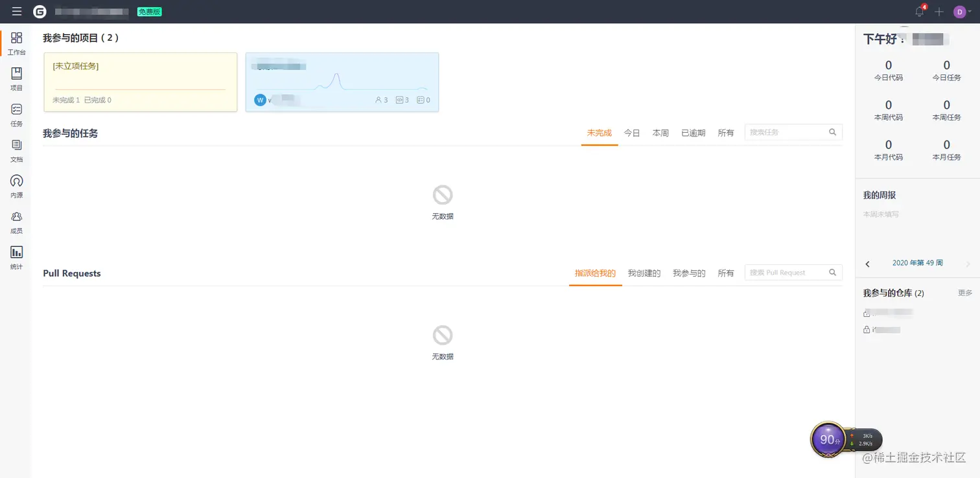The height and width of the screenshot is (478, 980).
Task: Open 工作台 in the sidebar
Action: (17, 43)
